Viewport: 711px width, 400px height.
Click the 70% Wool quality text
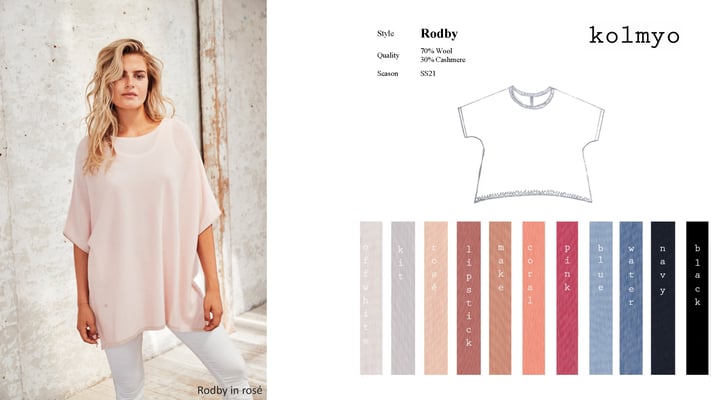(436, 51)
